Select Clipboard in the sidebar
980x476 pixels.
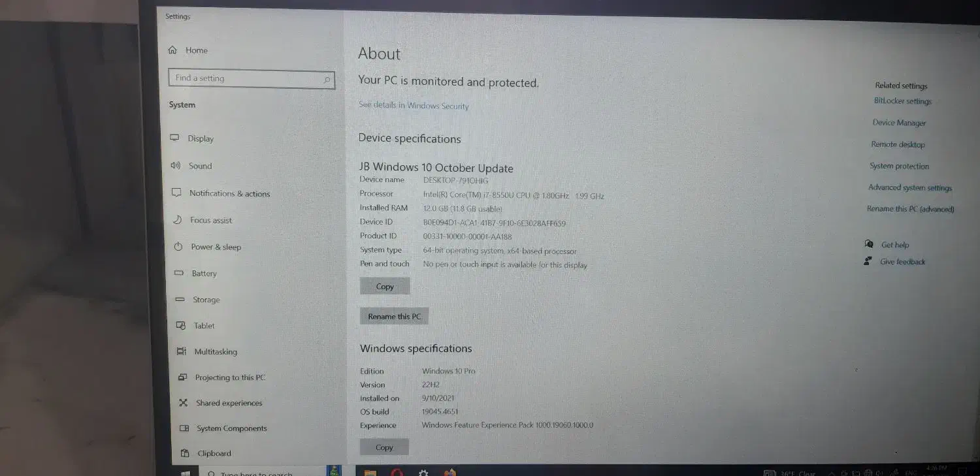tap(206, 453)
